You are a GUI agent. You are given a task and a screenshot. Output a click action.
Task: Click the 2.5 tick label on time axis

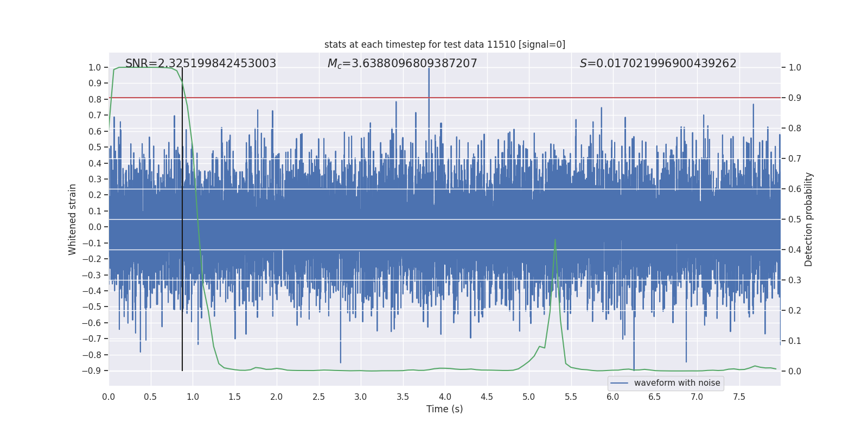(x=318, y=397)
